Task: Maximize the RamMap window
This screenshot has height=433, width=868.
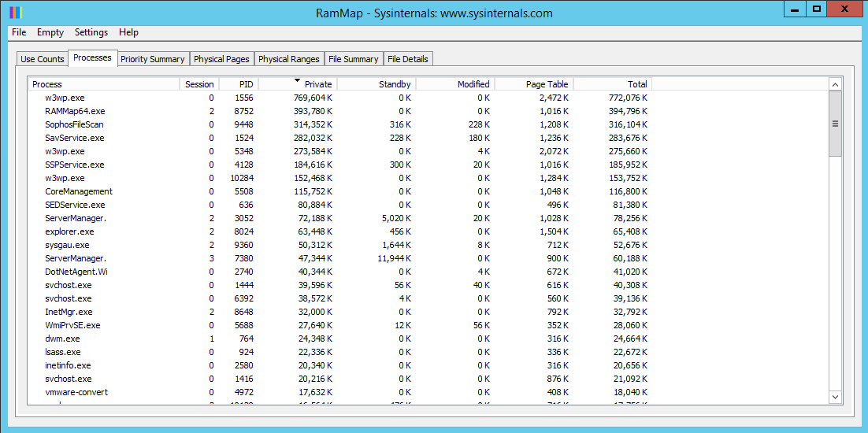Action: click(x=817, y=9)
